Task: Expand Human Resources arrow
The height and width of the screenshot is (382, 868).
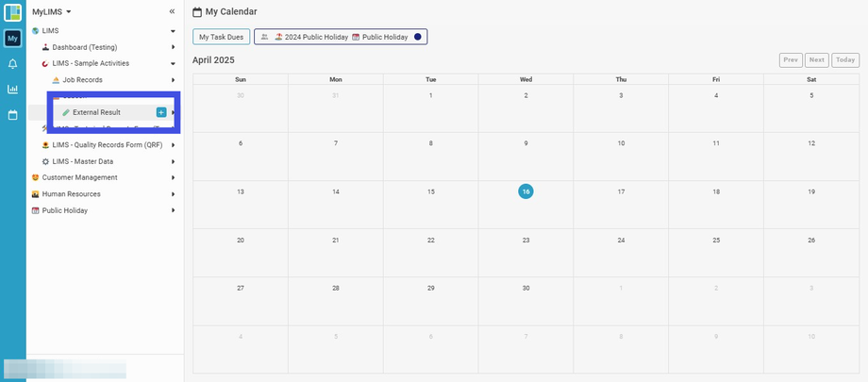Action: [x=174, y=194]
